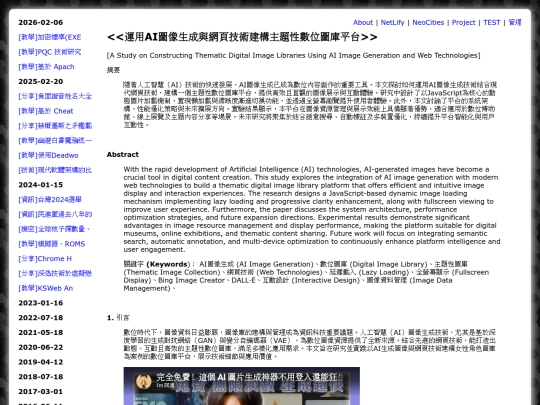Click the '1. 引言' section heading

point(118,318)
